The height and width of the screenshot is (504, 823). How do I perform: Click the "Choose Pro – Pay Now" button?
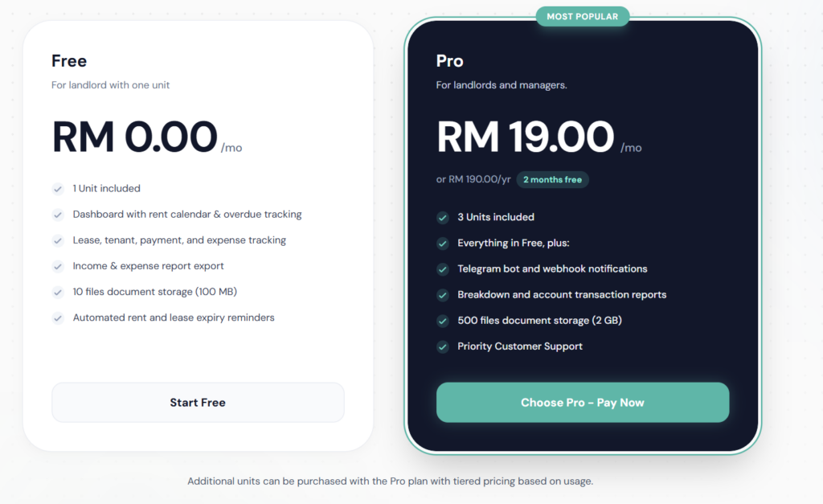582,402
